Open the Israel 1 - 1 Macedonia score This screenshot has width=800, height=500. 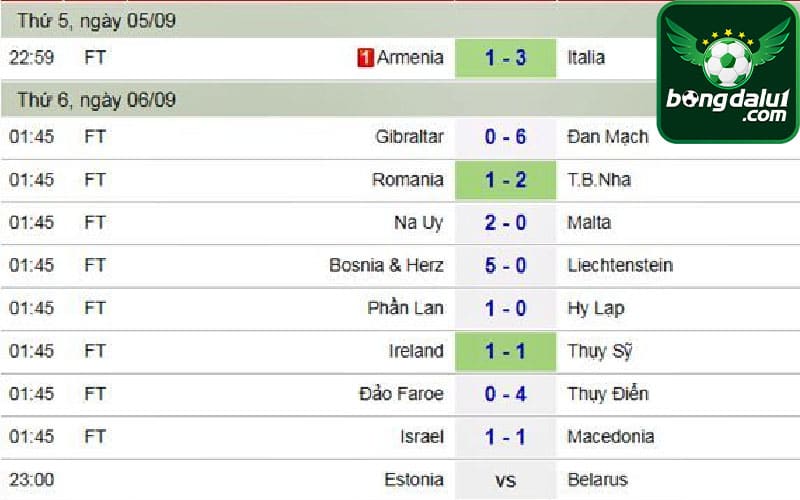(x=505, y=437)
